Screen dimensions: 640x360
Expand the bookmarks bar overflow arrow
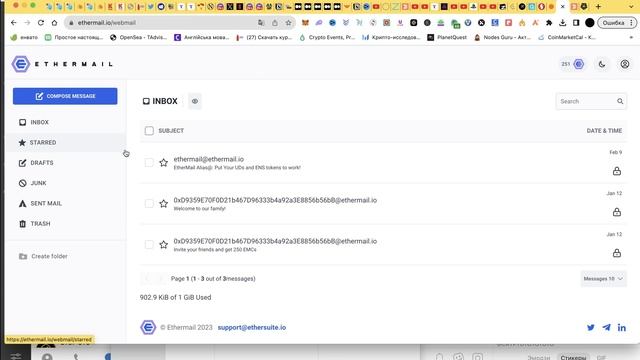point(631,37)
